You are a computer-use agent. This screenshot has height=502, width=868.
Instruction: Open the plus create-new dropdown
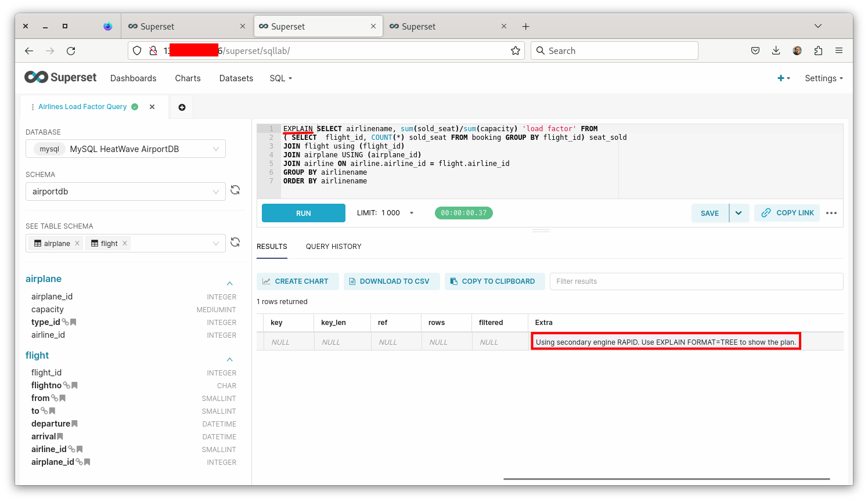[784, 78]
